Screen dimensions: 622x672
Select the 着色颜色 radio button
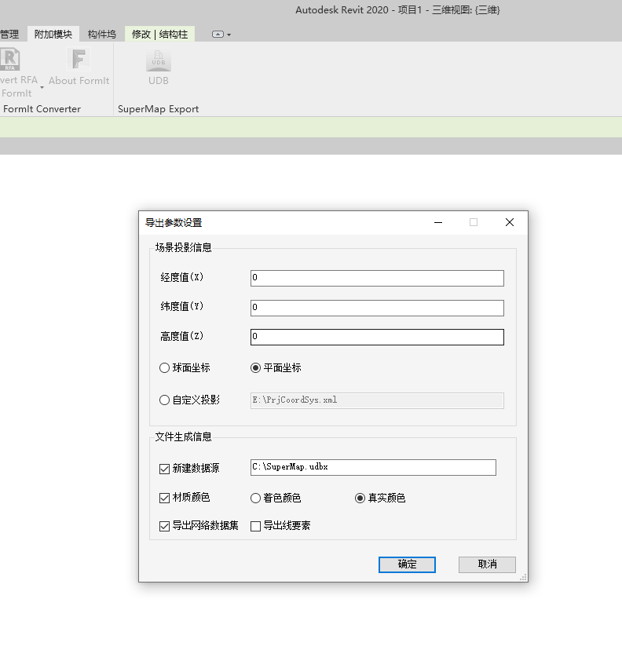tap(255, 498)
